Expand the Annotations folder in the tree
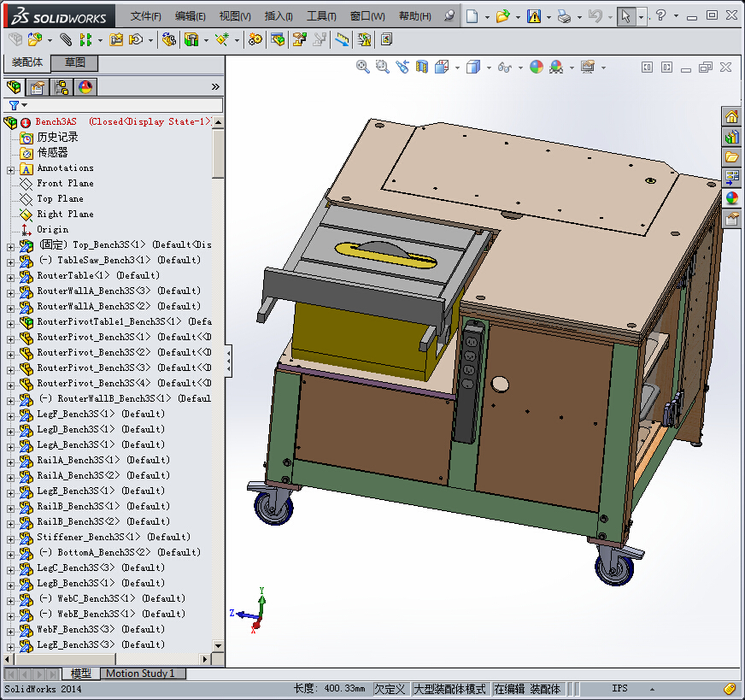This screenshot has width=745, height=700. click(10, 169)
